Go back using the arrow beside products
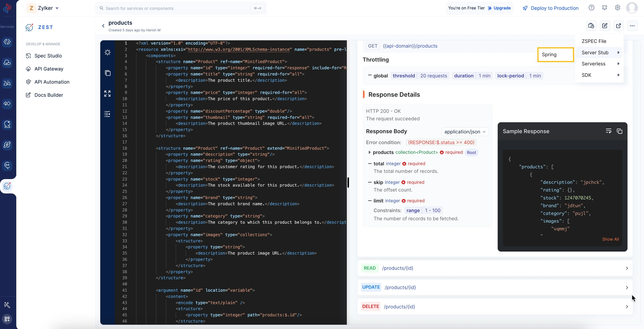644x329 pixels. [103, 26]
